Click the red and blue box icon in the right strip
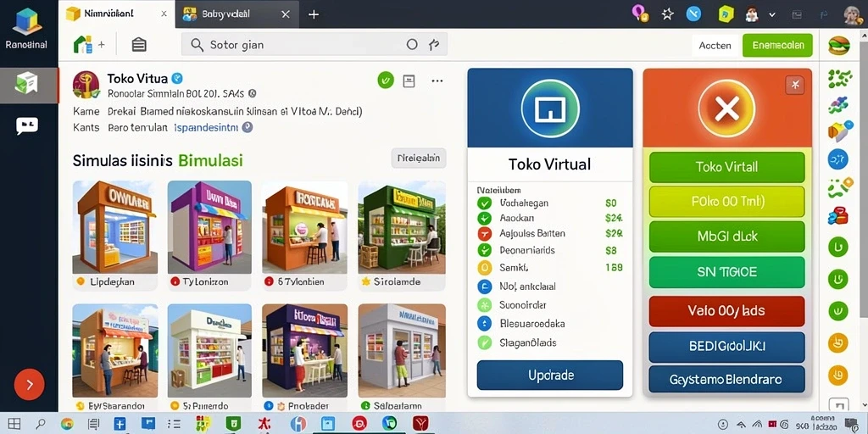The height and width of the screenshot is (434, 868). (x=838, y=215)
